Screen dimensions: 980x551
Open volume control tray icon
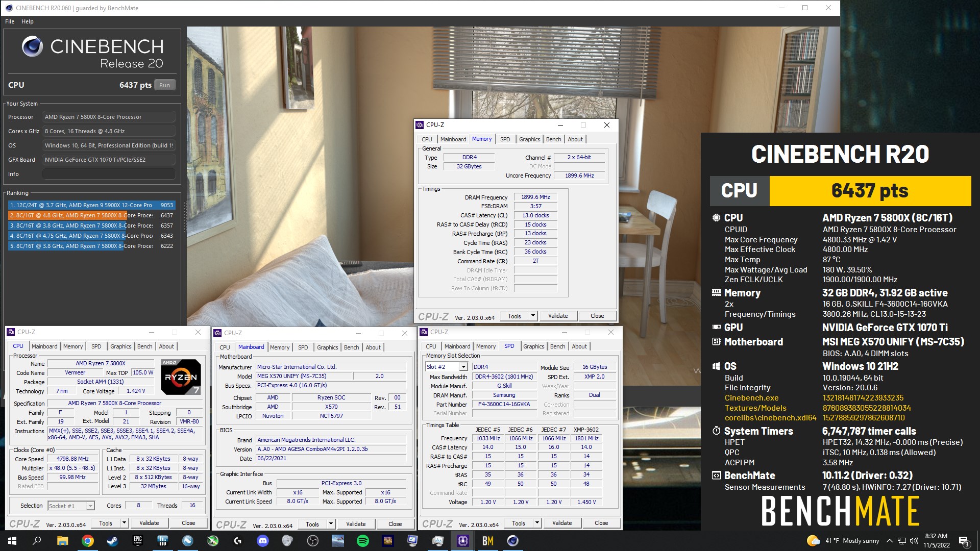pos(914,541)
